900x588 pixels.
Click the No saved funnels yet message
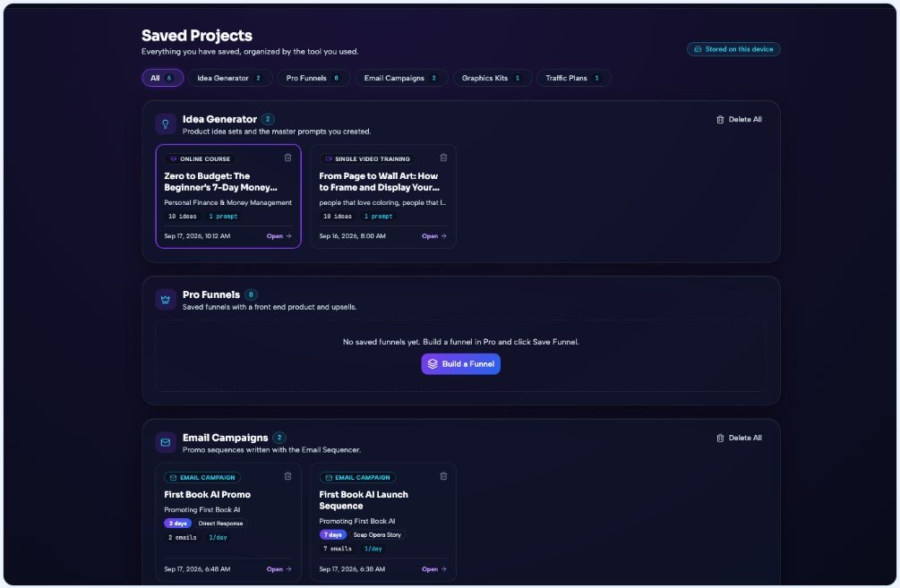tap(461, 342)
